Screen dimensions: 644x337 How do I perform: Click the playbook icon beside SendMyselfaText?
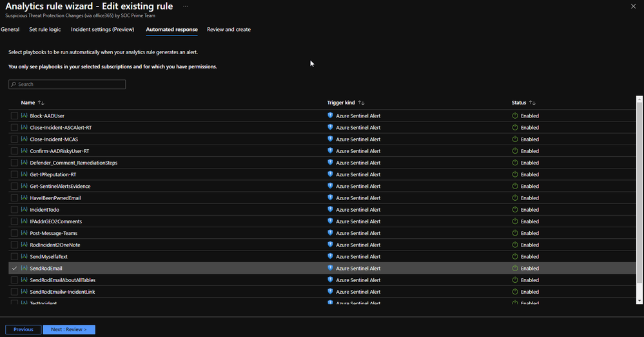click(24, 256)
